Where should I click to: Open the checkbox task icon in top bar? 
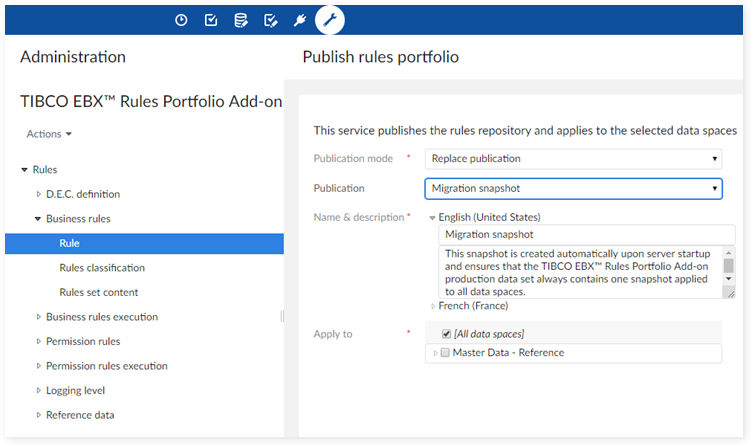211,20
